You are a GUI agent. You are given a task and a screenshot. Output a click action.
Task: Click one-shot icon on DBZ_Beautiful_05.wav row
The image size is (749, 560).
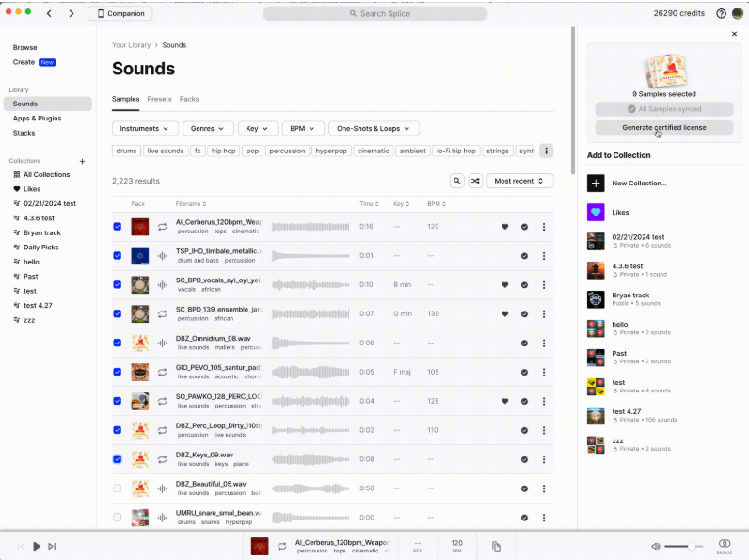[163, 488]
